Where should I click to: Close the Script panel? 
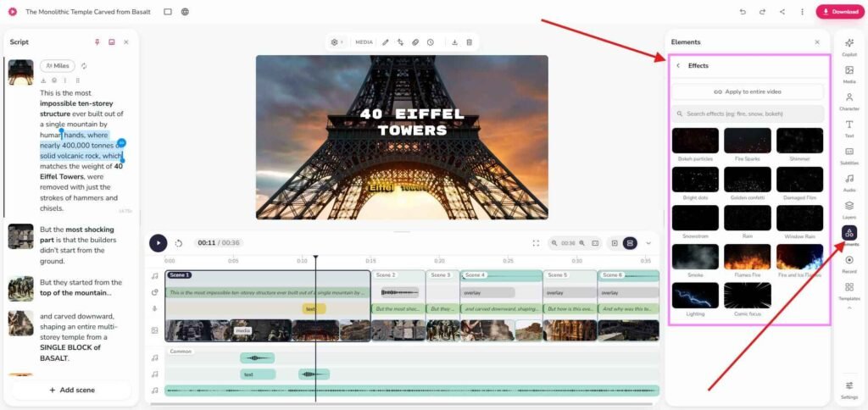pyautogui.click(x=125, y=42)
